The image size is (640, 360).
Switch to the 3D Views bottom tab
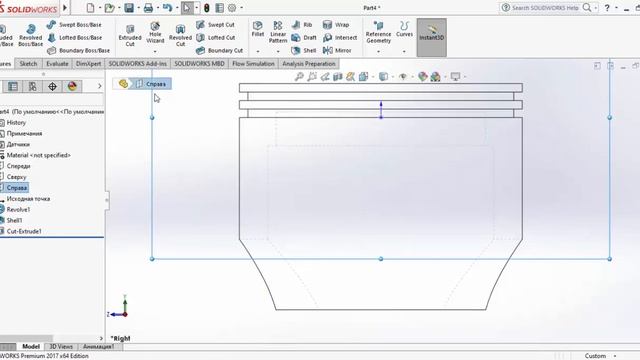(61, 347)
